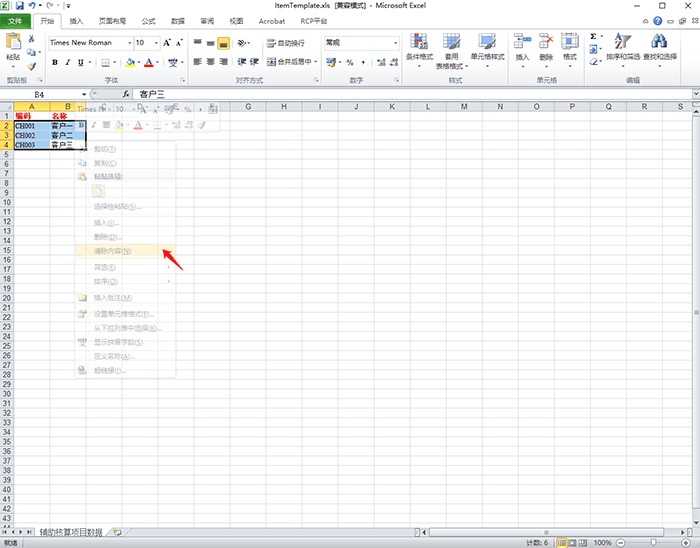Expand Merge & Center (合并后居中) dropdown arrow
Image resolution: width=700 pixels, height=548 pixels.
pos(316,62)
